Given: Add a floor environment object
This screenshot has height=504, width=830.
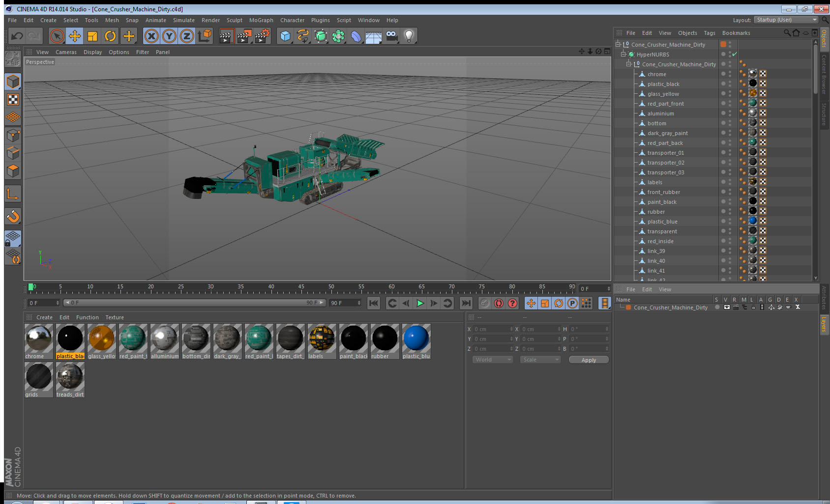Looking at the screenshot, I should pos(374,36).
